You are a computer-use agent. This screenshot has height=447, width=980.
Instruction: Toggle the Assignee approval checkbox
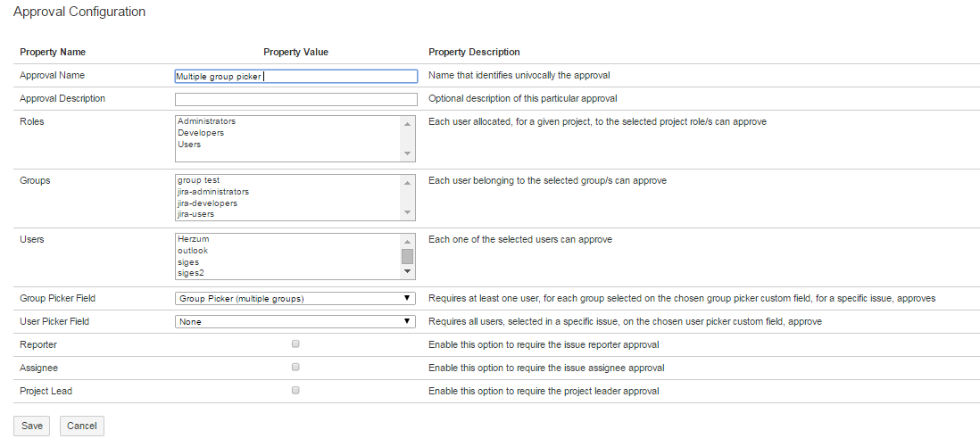(295, 367)
